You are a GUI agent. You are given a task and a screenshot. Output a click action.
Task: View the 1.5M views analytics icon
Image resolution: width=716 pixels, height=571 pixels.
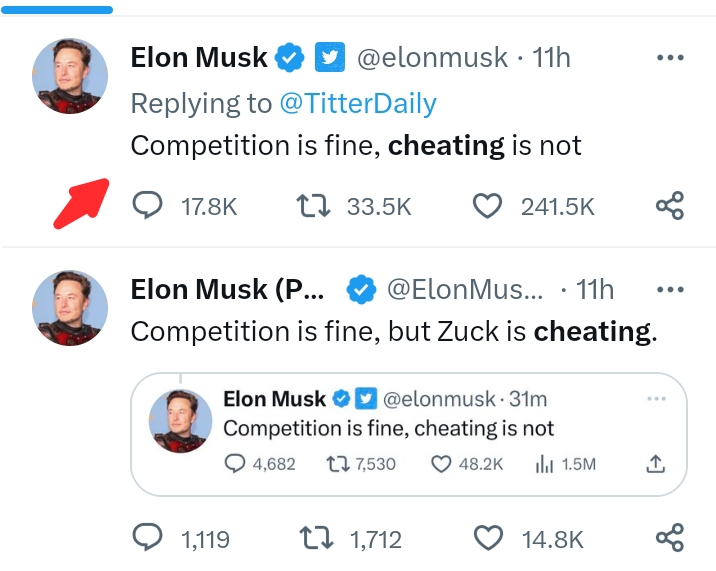coord(544,464)
